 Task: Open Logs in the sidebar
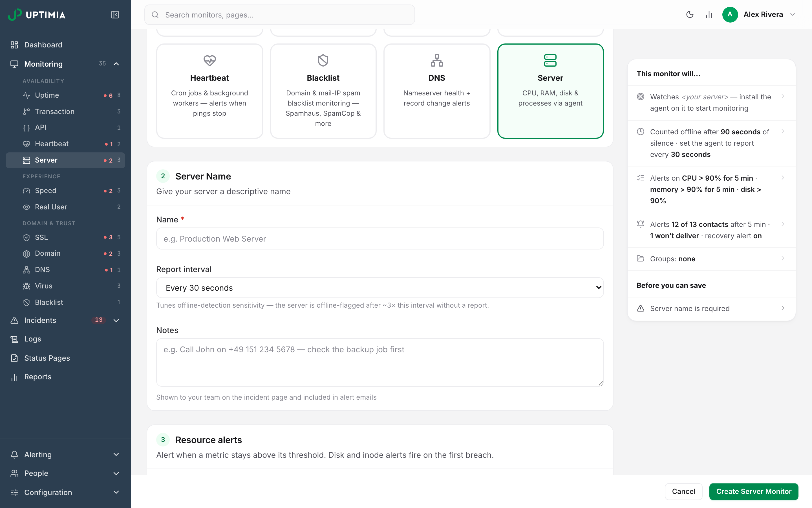pyautogui.click(x=65, y=339)
